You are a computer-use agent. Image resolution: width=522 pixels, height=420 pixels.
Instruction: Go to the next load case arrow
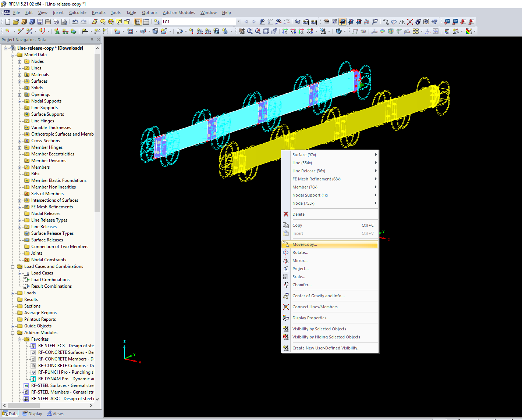tap(254, 22)
